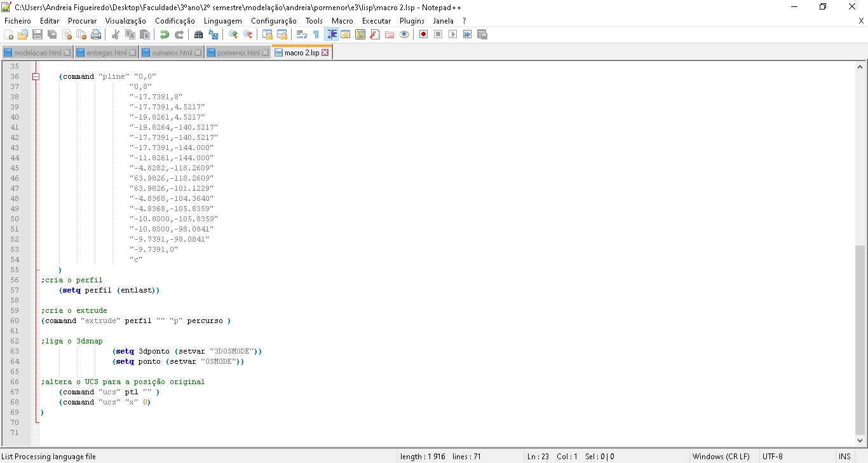Click line number 60 in margin
868x463 pixels.
[15, 321]
